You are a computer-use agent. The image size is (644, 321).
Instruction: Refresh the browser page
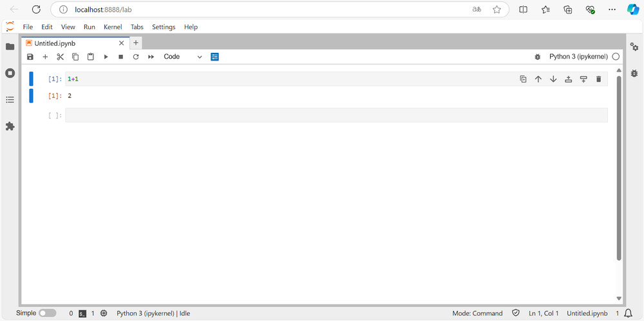click(36, 10)
